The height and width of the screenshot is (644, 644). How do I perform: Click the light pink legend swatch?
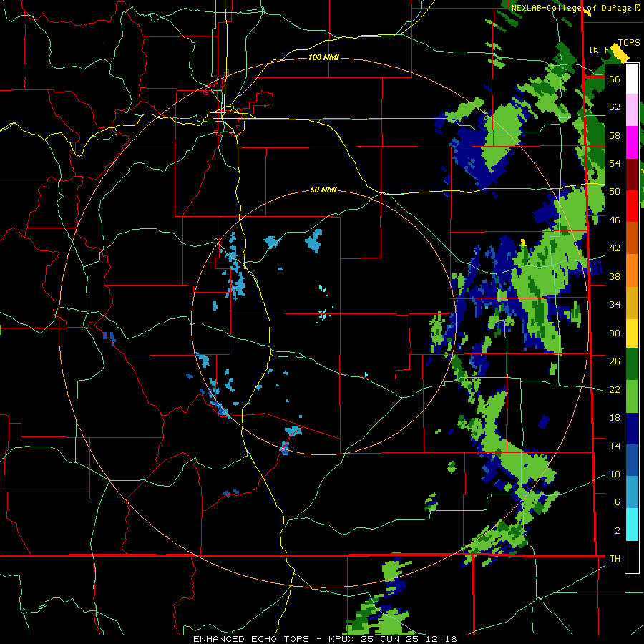632,110
